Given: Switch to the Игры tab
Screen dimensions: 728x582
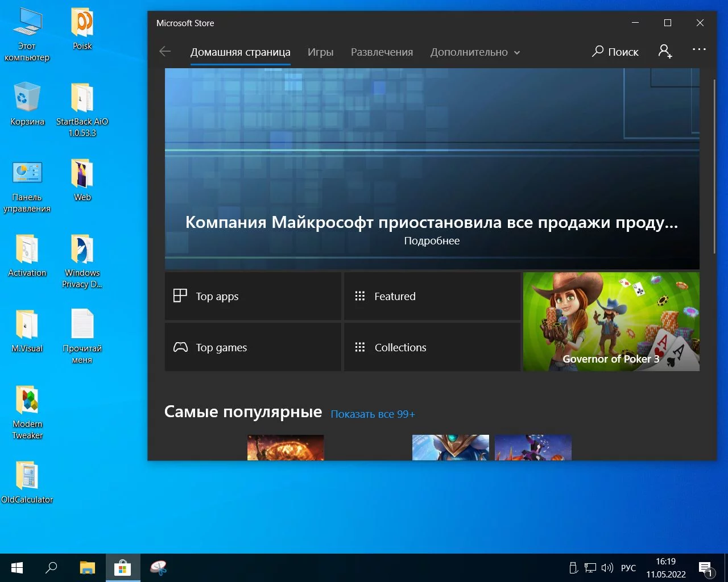Looking at the screenshot, I should (321, 52).
